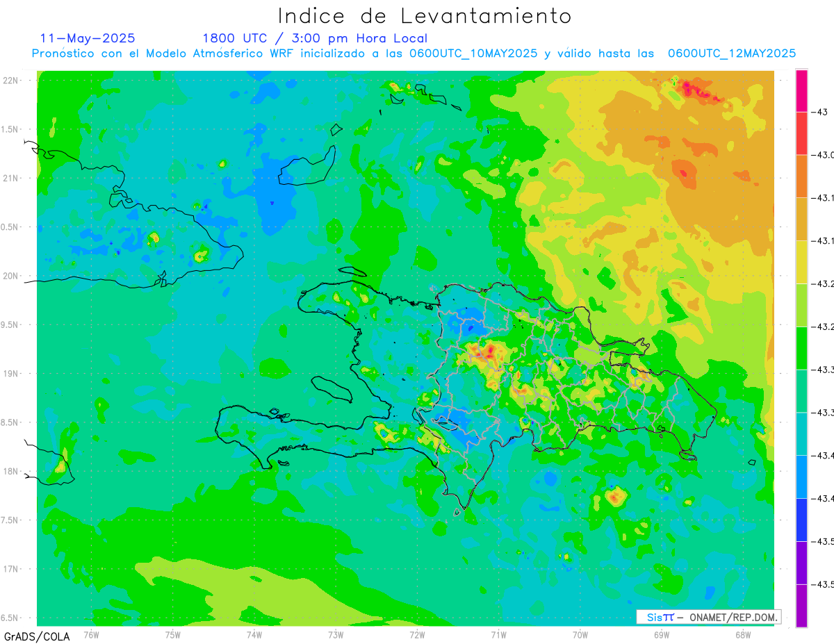
Task: Click the initialization time '0600UTC_10MAY2025'
Action: click(x=473, y=53)
